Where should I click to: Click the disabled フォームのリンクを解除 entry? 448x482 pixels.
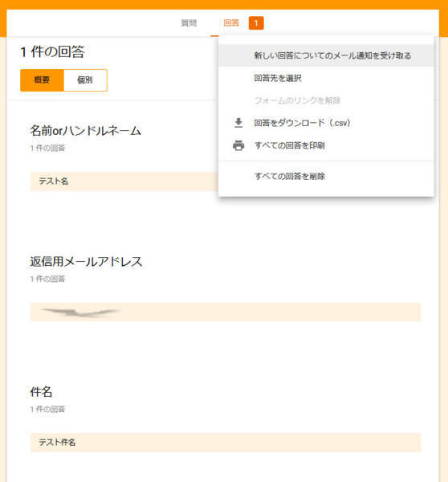point(326,100)
